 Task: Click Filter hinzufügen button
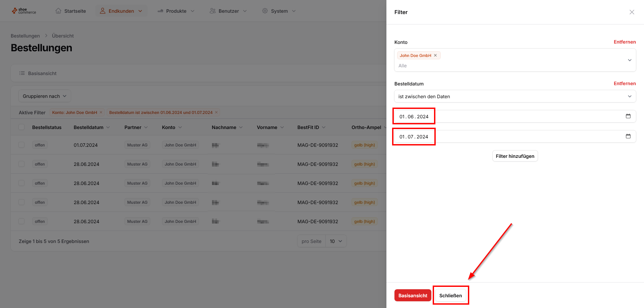coord(515,156)
